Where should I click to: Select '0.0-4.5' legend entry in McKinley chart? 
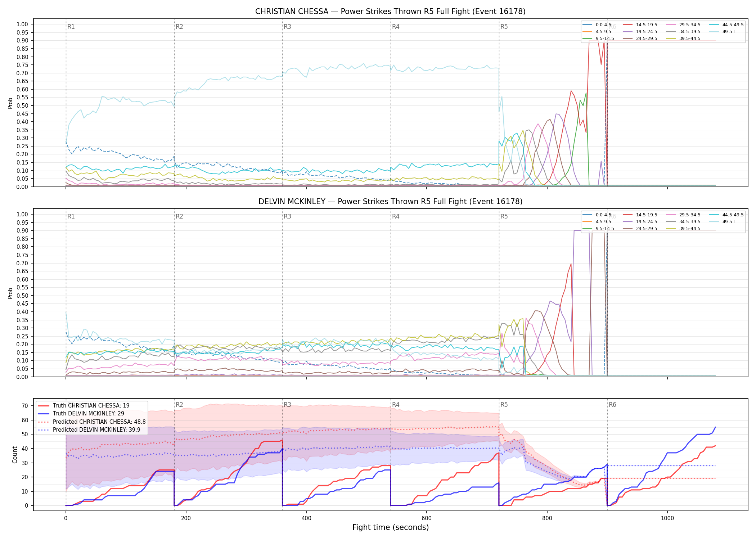pos(597,215)
